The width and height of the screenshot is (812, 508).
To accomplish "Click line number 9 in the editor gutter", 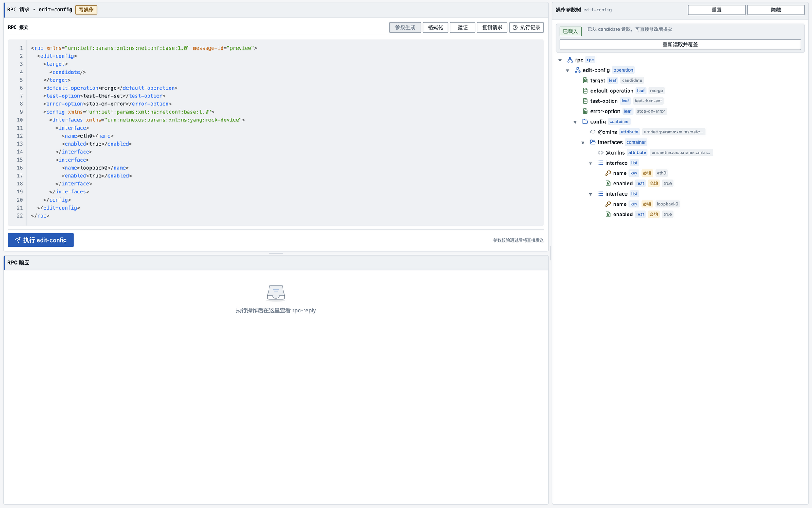I will coord(21,112).
